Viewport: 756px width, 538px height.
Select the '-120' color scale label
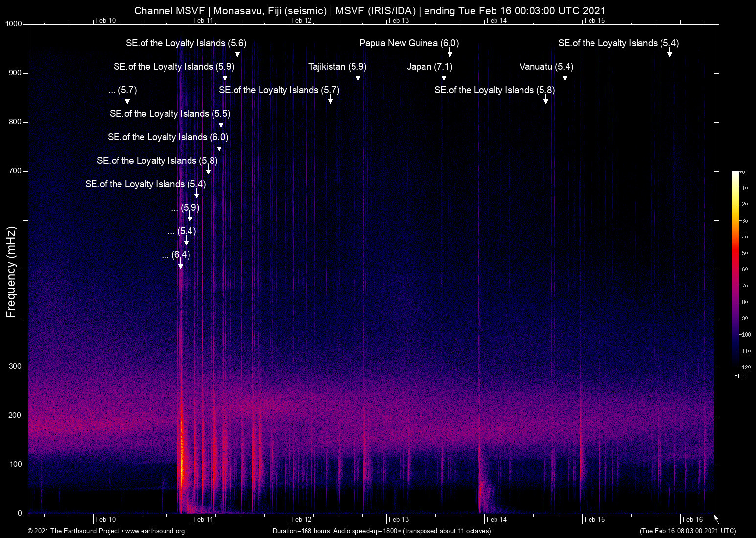point(745,367)
